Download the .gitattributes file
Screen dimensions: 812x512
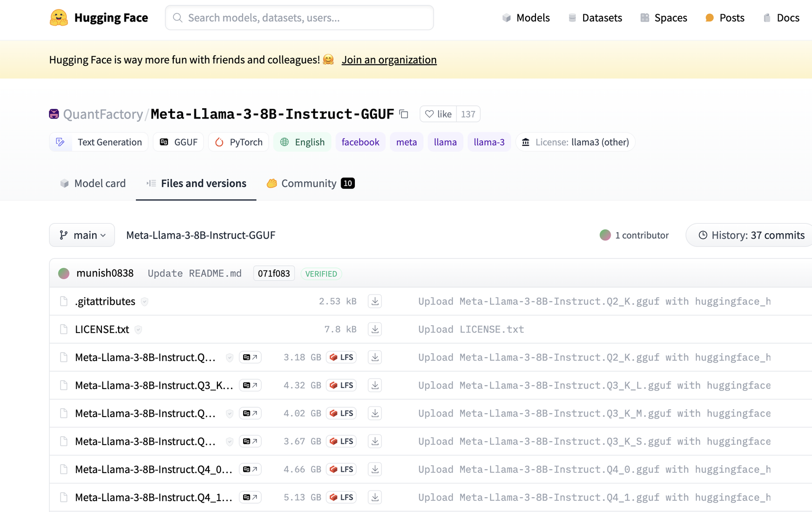[x=375, y=301]
